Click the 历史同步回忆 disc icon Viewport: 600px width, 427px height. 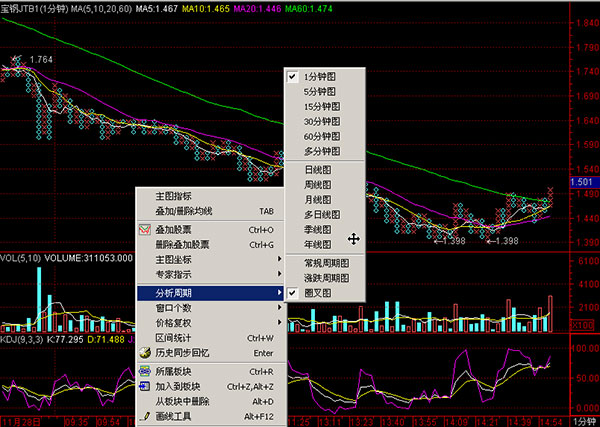pos(145,353)
